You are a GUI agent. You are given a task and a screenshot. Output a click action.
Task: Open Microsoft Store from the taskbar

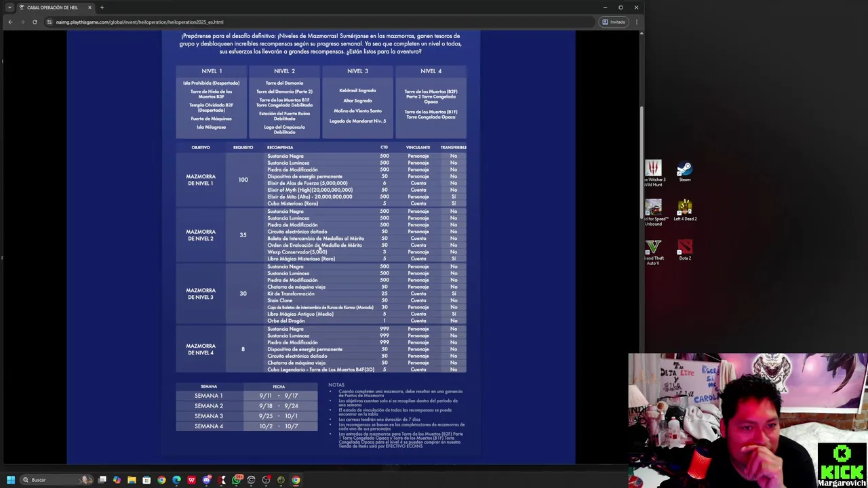(x=146, y=480)
